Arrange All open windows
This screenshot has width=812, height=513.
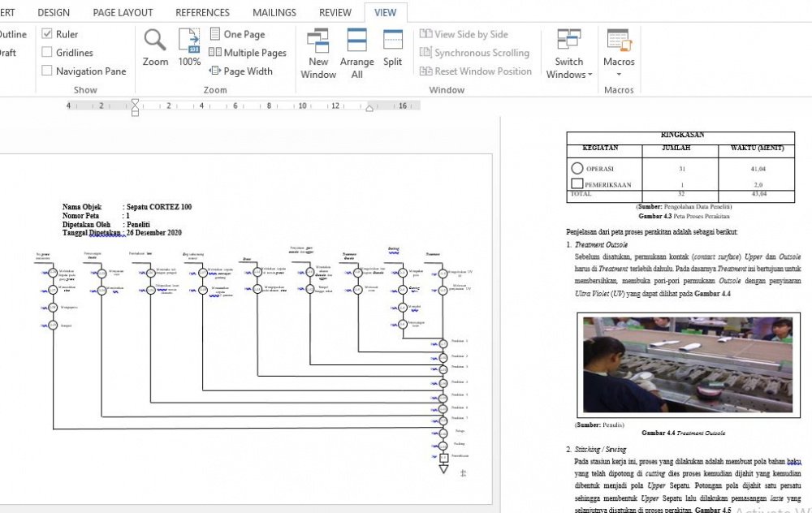[356, 54]
